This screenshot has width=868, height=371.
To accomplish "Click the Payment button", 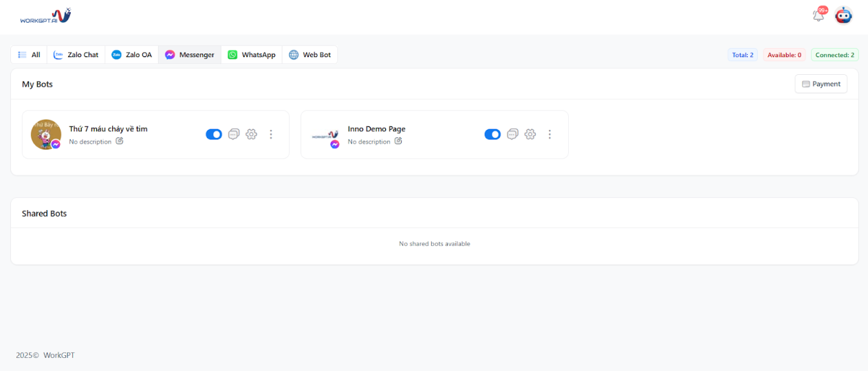I will (x=821, y=84).
